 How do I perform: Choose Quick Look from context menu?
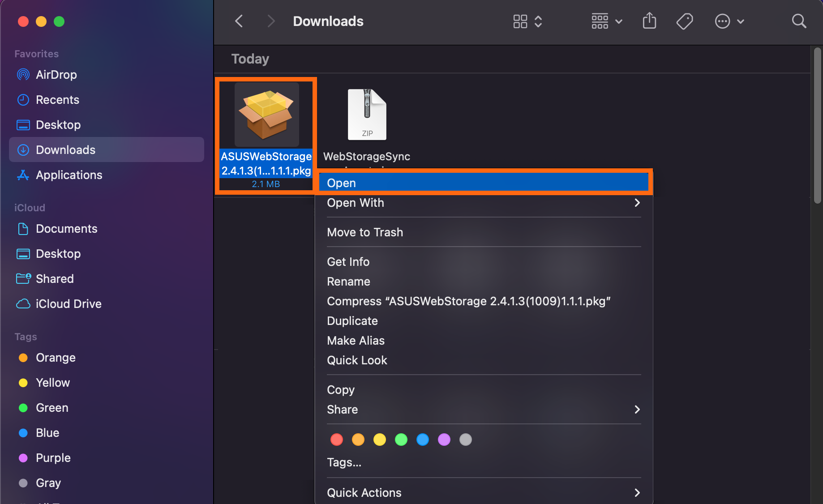[x=484, y=360]
